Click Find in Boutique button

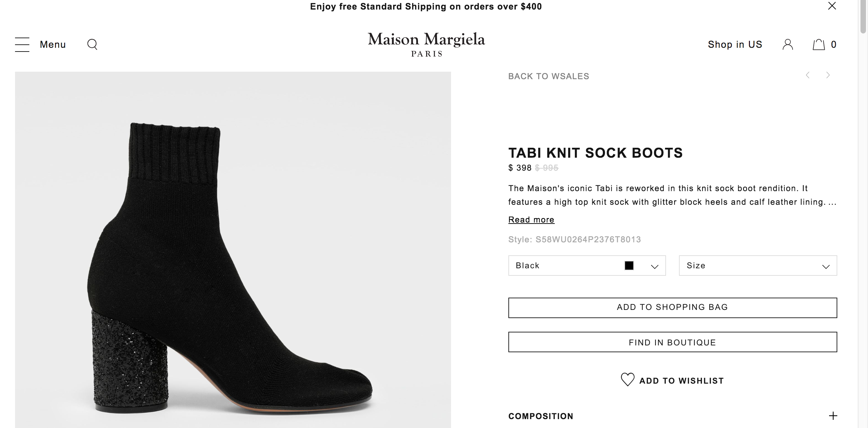[x=672, y=342]
